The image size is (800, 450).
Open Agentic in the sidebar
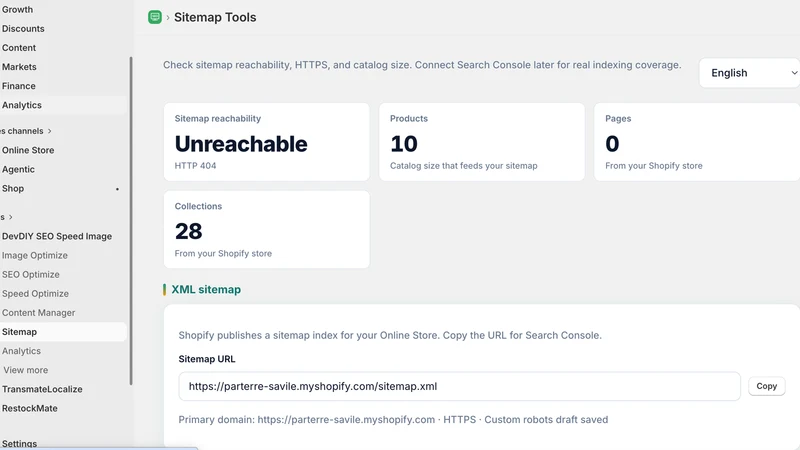(x=18, y=169)
